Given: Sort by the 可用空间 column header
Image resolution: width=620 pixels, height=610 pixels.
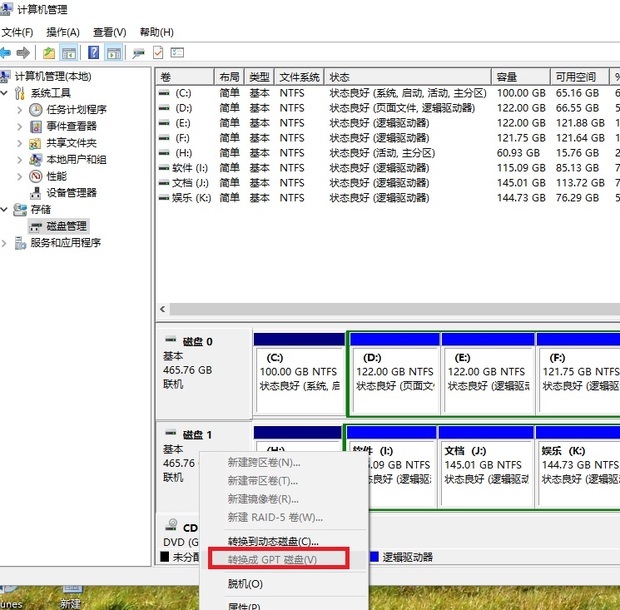Looking at the screenshot, I should (x=579, y=77).
